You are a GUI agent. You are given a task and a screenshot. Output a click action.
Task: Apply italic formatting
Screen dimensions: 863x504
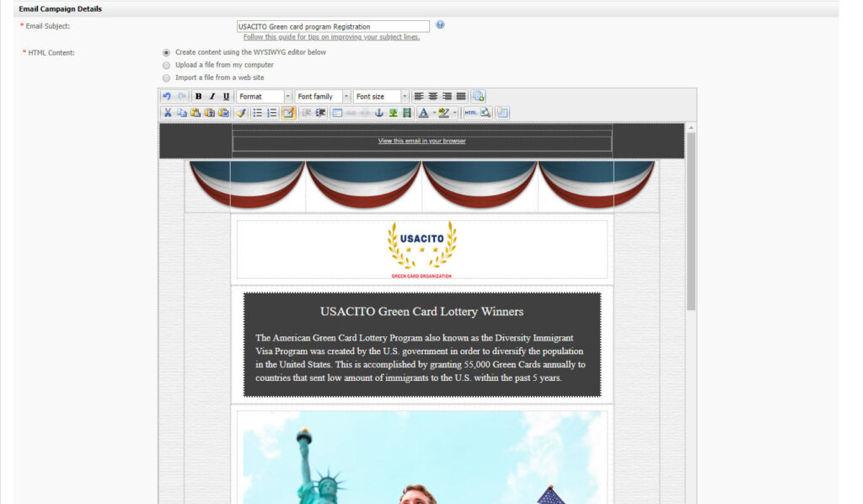212,97
